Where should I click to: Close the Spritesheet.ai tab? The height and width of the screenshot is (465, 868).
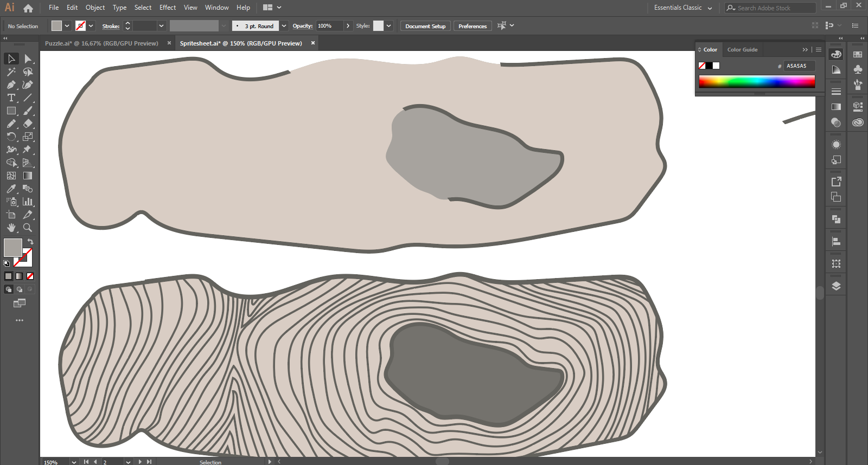(313, 43)
